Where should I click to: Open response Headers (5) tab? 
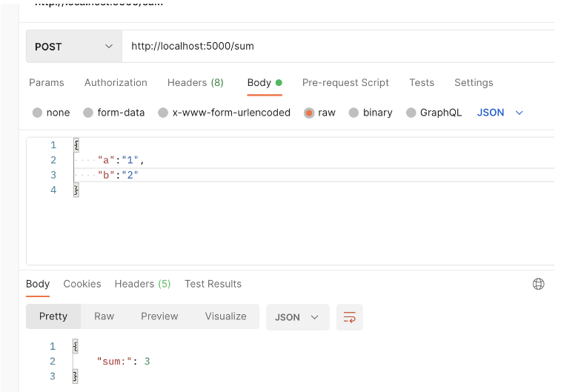(x=142, y=284)
